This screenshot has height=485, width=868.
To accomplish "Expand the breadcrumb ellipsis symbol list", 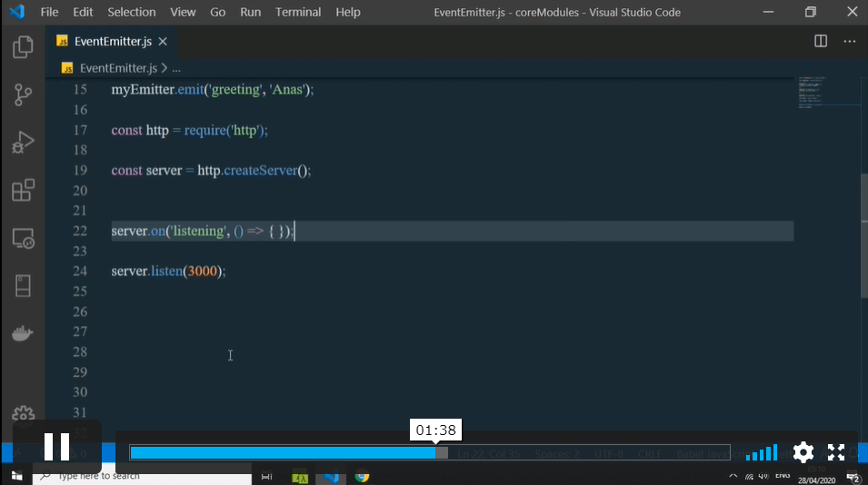I will pos(176,69).
